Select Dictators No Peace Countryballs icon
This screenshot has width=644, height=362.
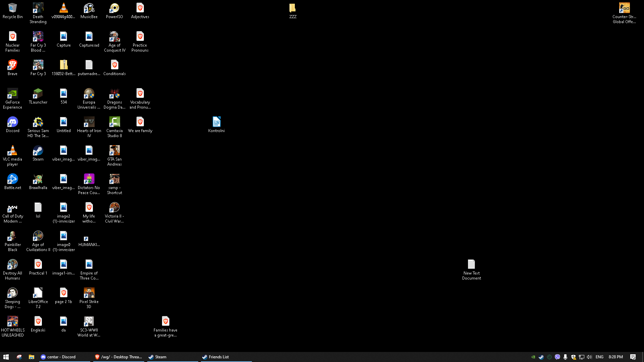point(89,184)
